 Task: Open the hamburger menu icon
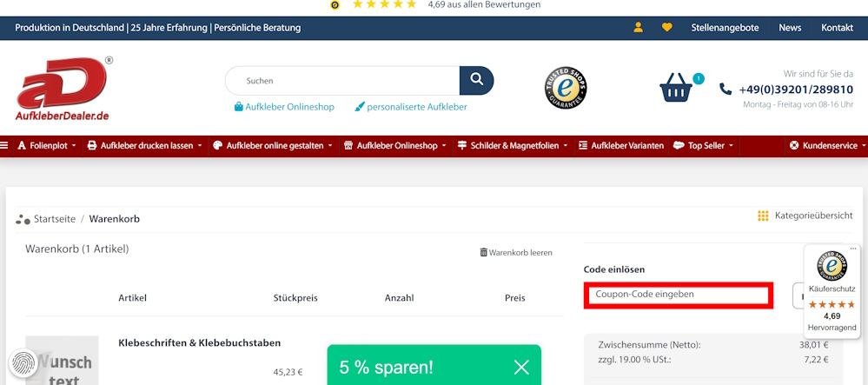(4, 146)
